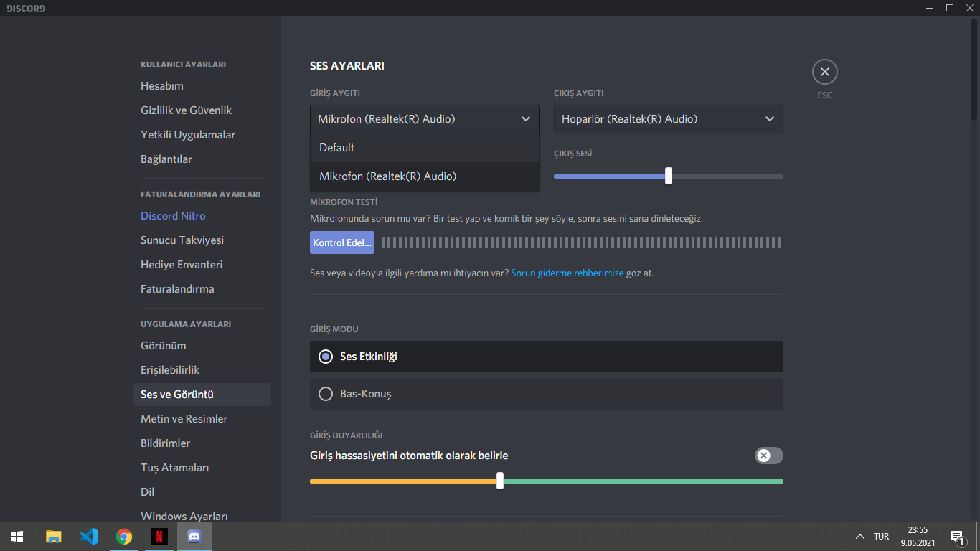Choose Default from the input device list
This screenshot has width=980, height=551.
[425, 148]
